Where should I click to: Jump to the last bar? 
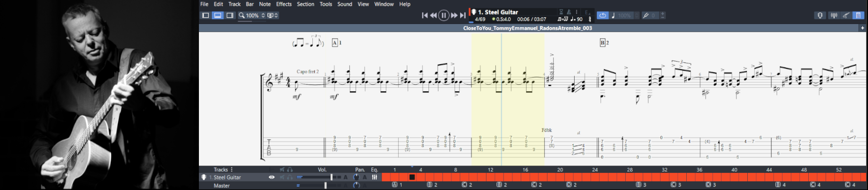click(x=462, y=15)
